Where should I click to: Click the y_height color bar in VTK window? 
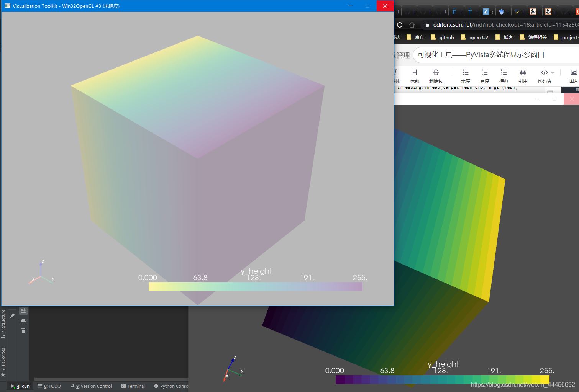click(255, 286)
